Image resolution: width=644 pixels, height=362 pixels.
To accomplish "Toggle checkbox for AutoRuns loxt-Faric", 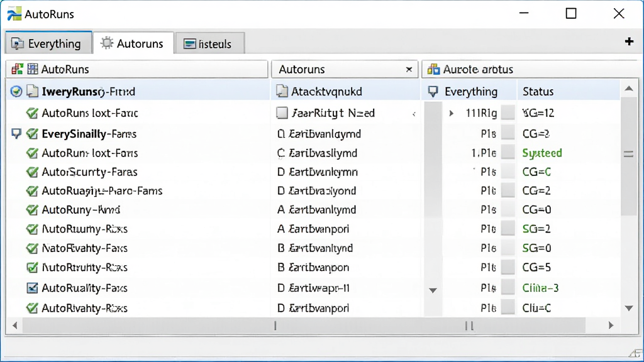I will pyautogui.click(x=32, y=113).
